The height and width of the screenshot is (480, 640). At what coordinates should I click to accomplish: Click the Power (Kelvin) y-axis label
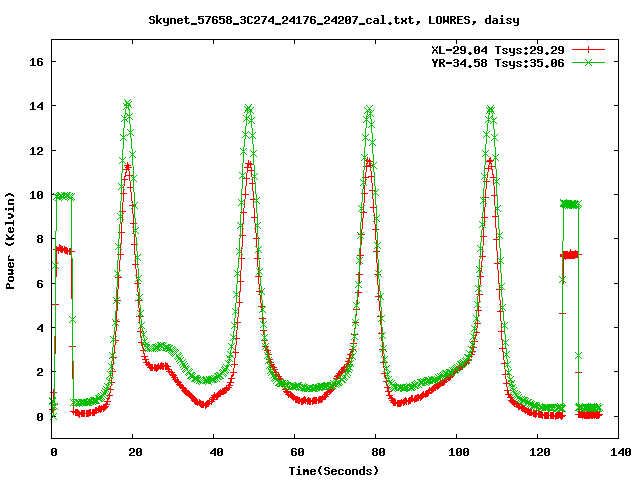(10, 241)
